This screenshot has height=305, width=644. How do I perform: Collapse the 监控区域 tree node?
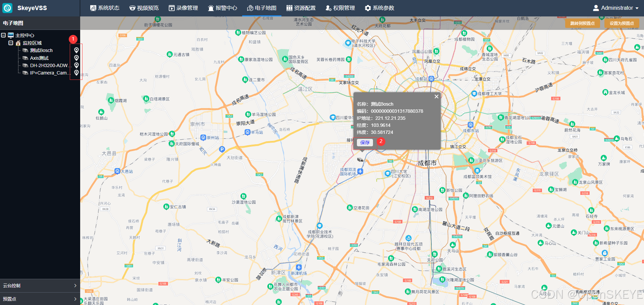(11, 43)
